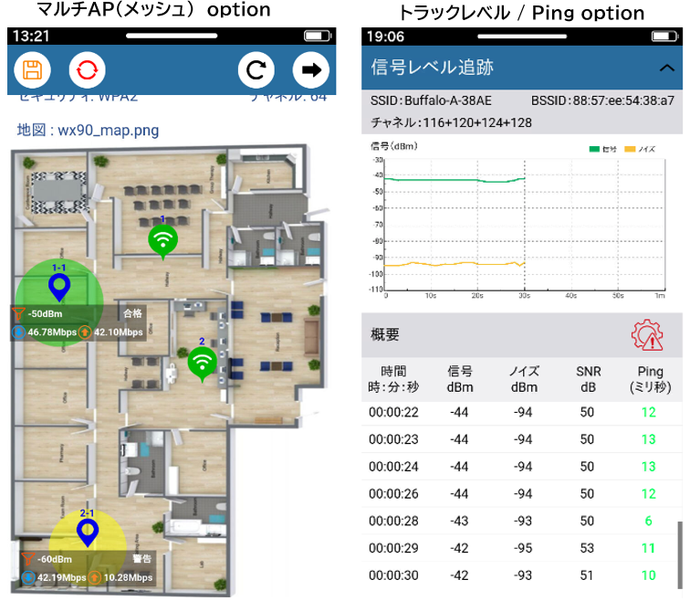Viewport: 700px width, 601px height.
Task: Tap the -60dBm 警告 result label
Action: (85, 559)
